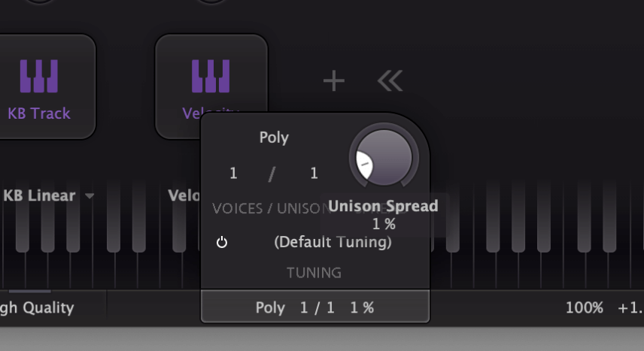Toggle the tuning power button
The height and width of the screenshot is (351, 644).
(222, 242)
